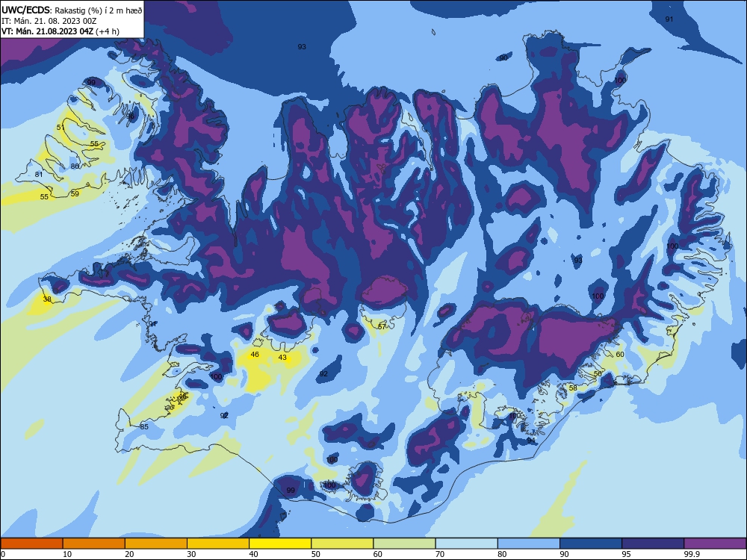Click the legend tick label 70

click(x=440, y=554)
